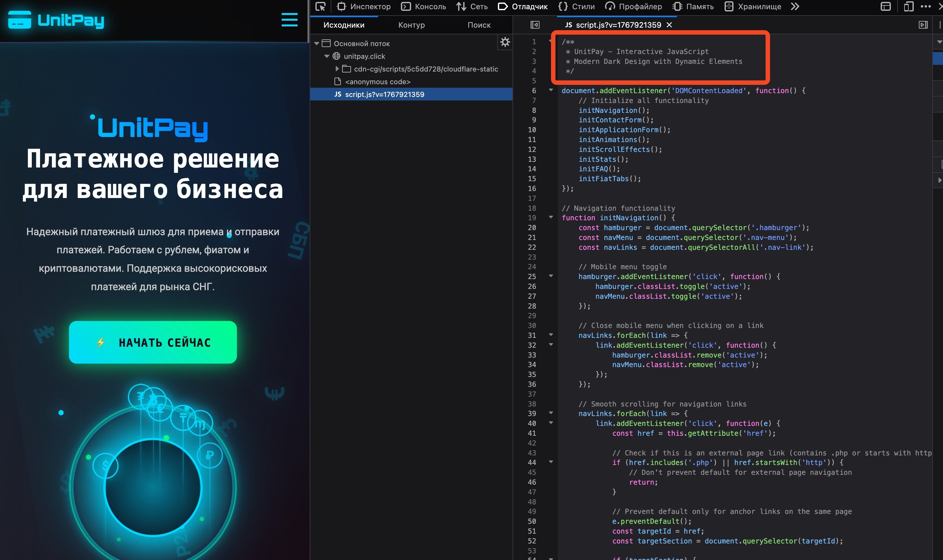
Task: Expand the cdn-cgi scripts folder
Action: click(x=337, y=69)
